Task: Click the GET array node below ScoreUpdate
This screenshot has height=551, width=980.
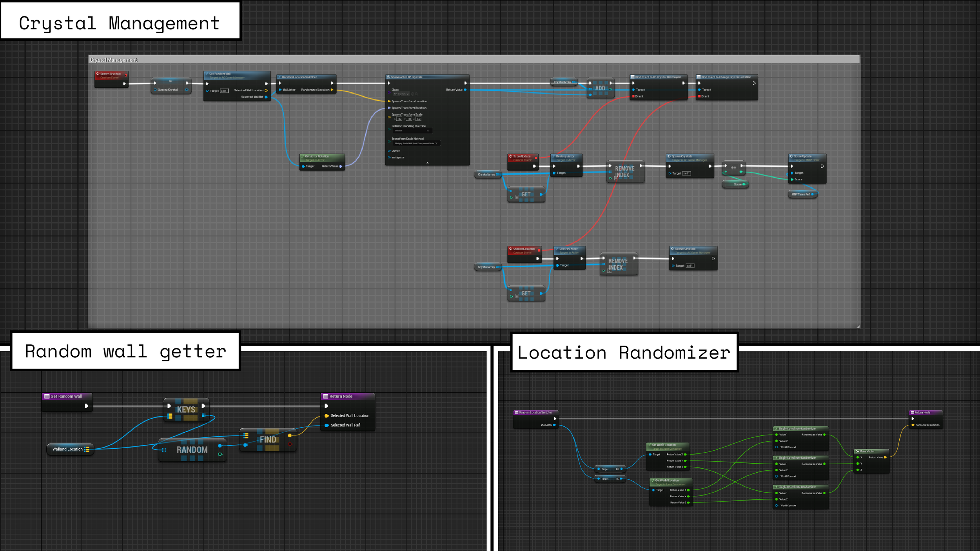Action: point(526,195)
